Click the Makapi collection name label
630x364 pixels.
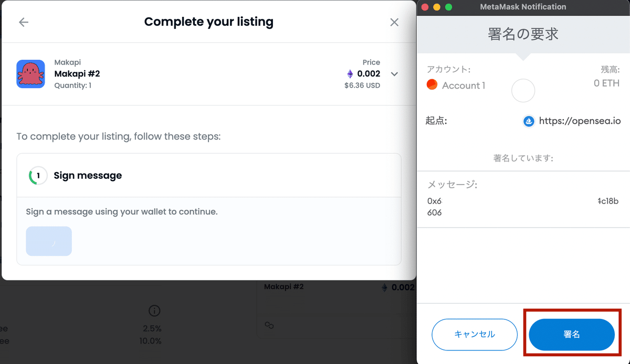pos(68,62)
